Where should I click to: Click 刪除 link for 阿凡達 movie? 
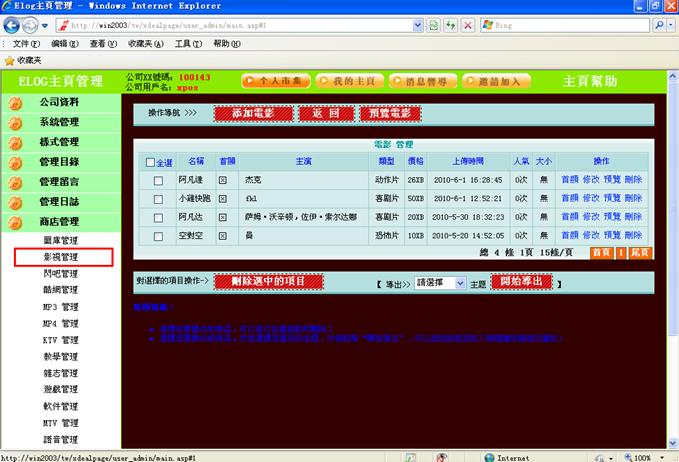(634, 180)
